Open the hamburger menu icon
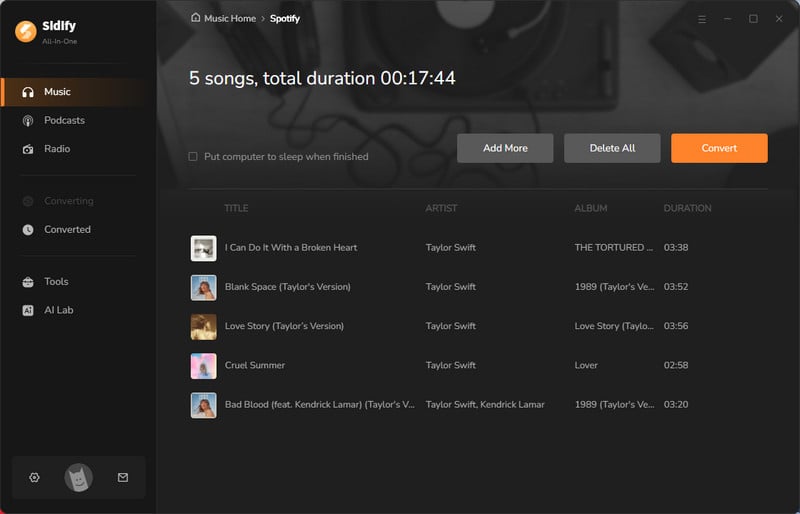The width and height of the screenshot is (800, 514). [x=702, y=19]
